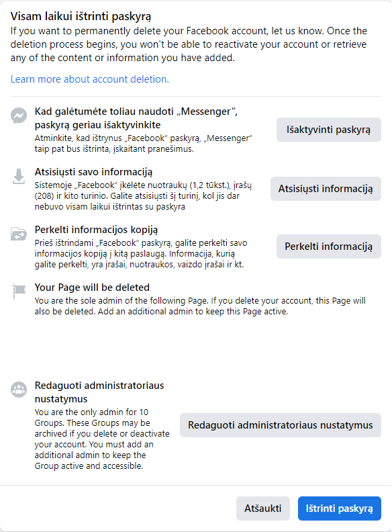The height and width of the screenshot is (532, 392).
Task: Click the only admin for 10 Groups text
Action: [x=102, y=439]
